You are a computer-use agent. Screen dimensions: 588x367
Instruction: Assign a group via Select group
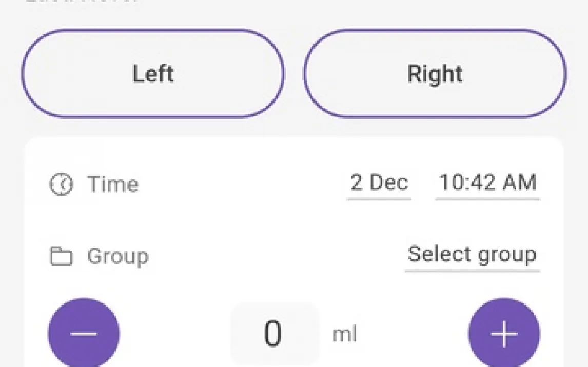pos(472,255)
